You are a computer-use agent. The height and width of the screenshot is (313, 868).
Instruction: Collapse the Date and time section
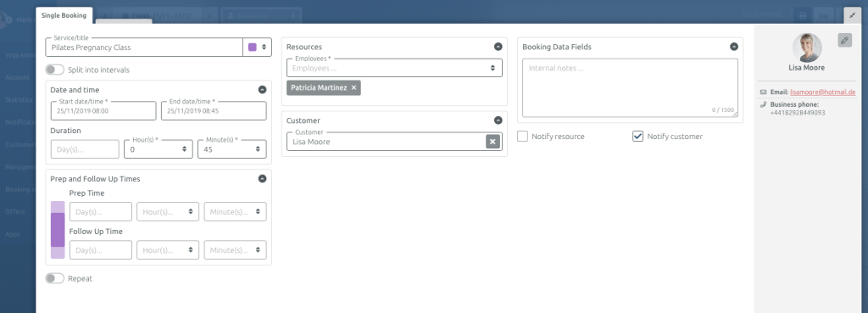click(263, 90)
